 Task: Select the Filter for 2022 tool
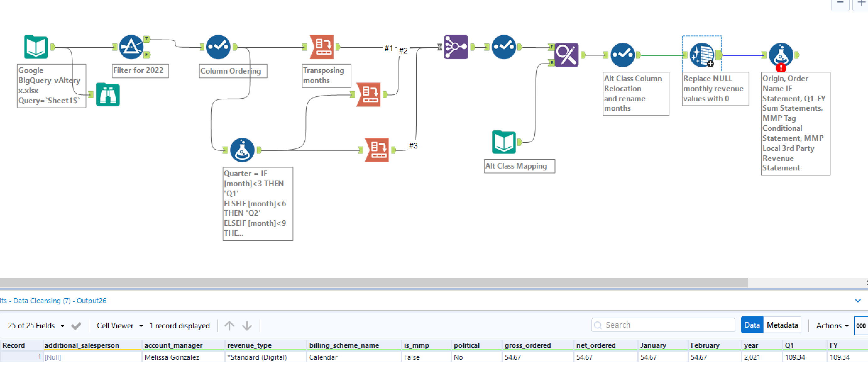tap(131, 47)
